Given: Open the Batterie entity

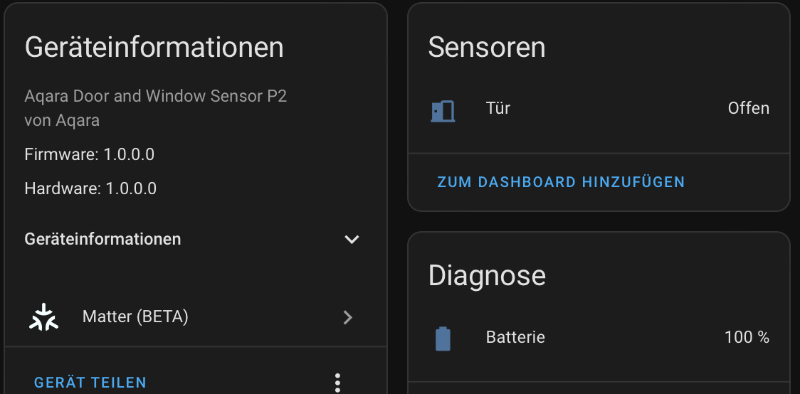Looking at the screenshot, I should tap(599, 337).
